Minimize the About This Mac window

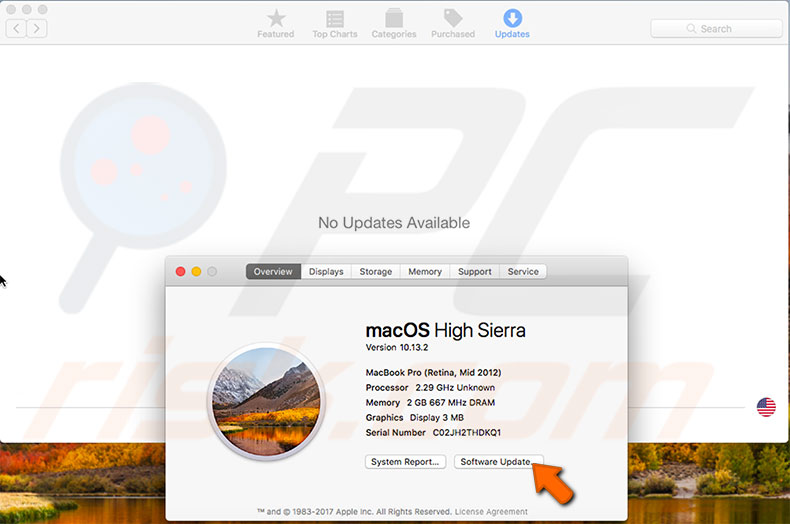[196, 272]
